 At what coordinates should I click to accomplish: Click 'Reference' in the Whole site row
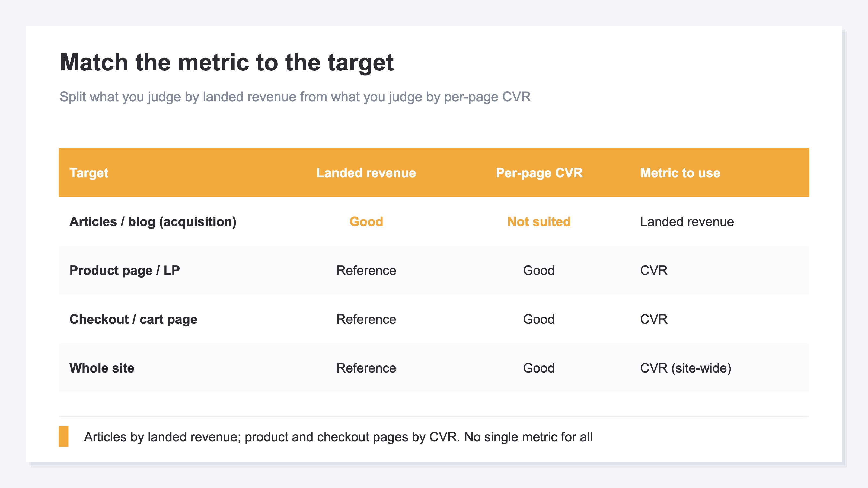[366, 368]
